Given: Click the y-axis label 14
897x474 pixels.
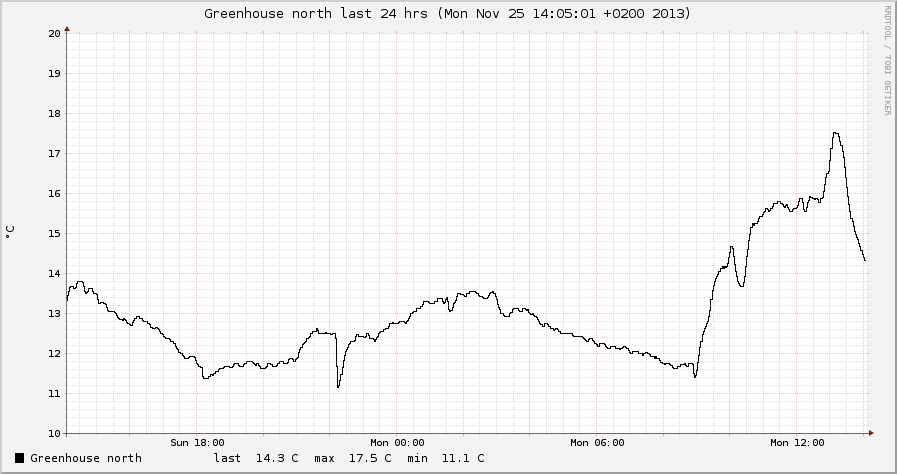Looking at the screenshot, I should click(x=54, y=273).
